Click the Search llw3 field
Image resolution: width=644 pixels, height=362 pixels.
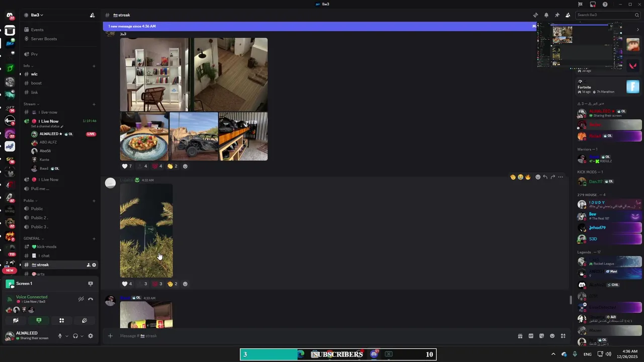pyautogui.click(x=608, y=15)
